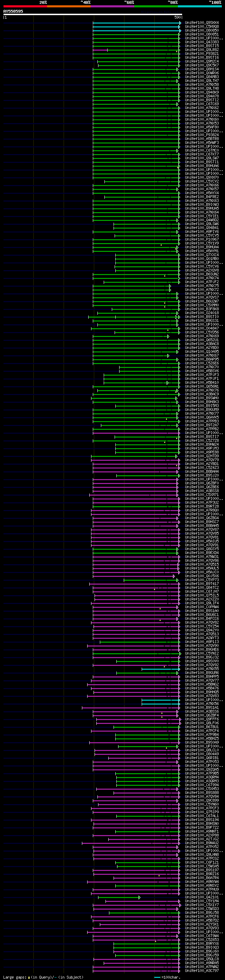Select the UniRef100_B6SUN2 label
This screenshot has height=980, width=225.
tap(202, 274)
